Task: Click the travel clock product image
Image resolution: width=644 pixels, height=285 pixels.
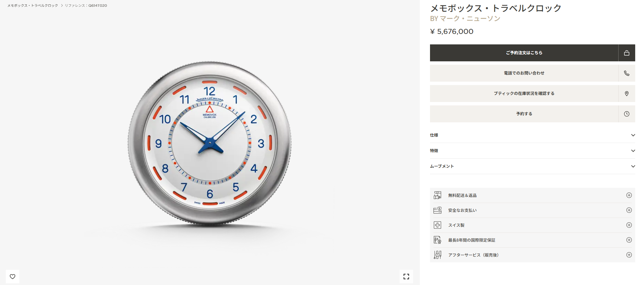Action: [x=210, y=143]
